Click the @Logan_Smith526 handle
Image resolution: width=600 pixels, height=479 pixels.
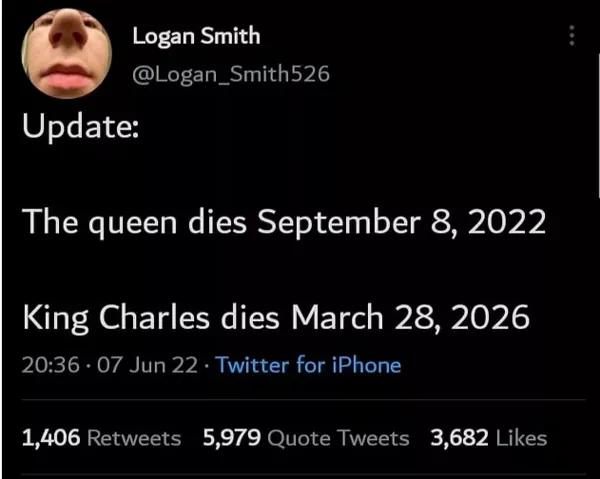click(x=230, y=73)
